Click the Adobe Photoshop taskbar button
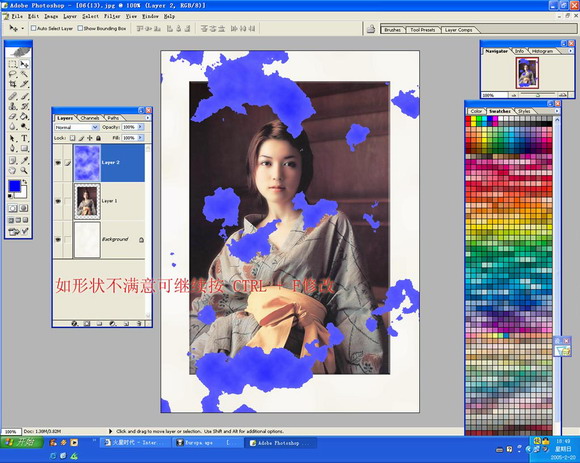 click(280, 443)
